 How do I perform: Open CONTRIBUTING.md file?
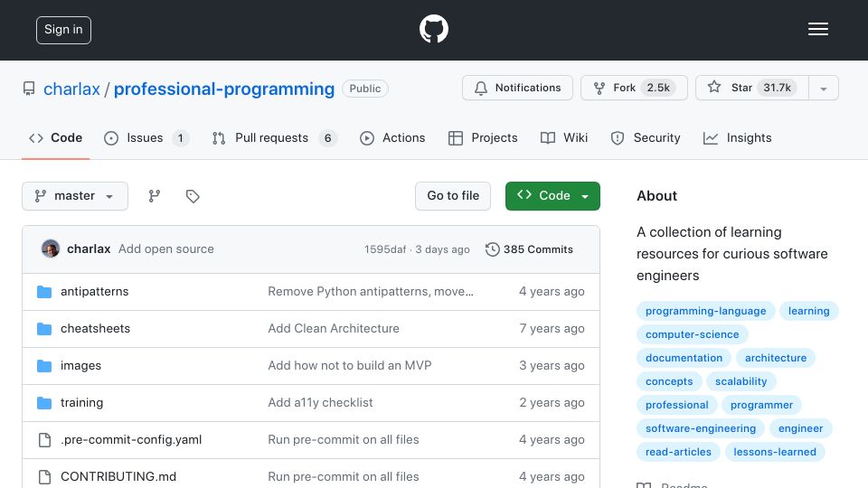click(118, 477)
